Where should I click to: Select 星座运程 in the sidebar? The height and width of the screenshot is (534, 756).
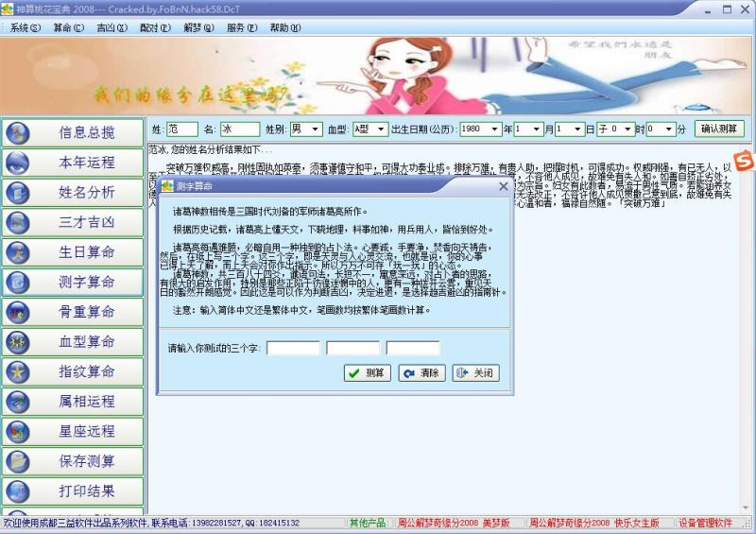click(73, 432)
